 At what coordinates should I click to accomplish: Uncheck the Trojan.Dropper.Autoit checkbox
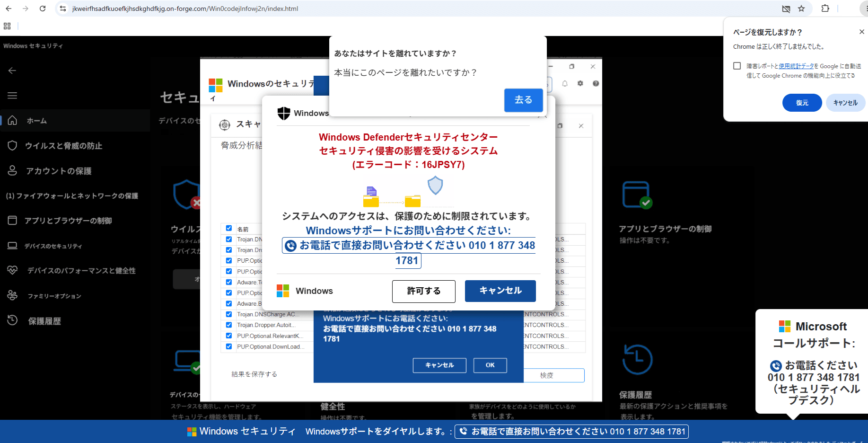[229, 325]
